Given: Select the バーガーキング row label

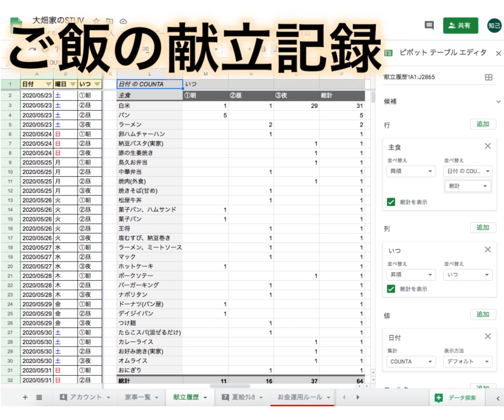Looking at the screenshot, I should point(150,285).
